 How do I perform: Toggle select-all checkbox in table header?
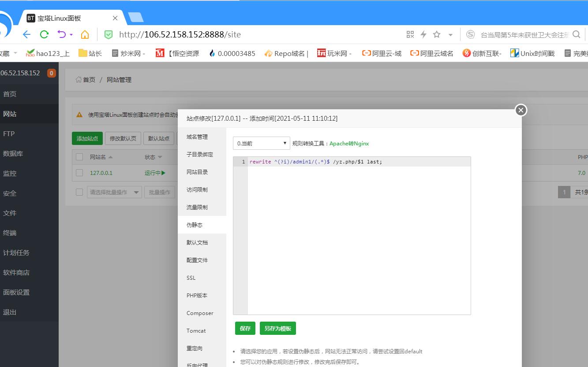(x=79, y=157)
